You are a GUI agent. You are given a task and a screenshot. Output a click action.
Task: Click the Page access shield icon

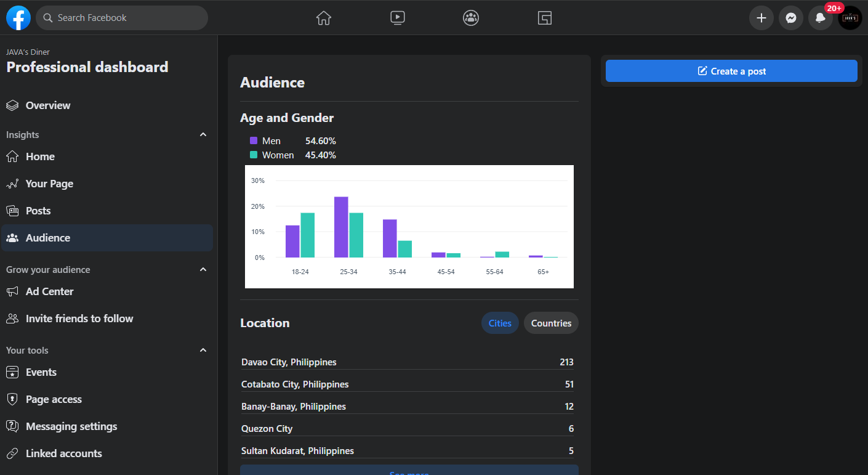tap(12, 399)
